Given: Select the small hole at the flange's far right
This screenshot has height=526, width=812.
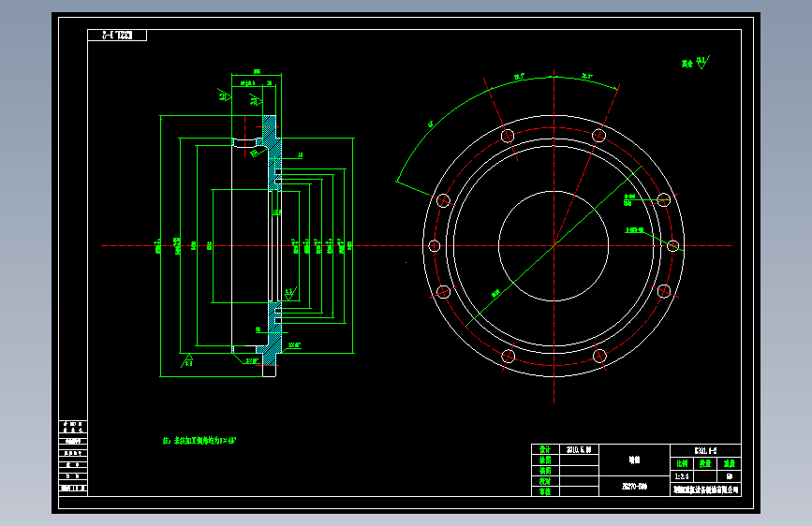Looking at the screenshot, I should (x=672, y=246).
